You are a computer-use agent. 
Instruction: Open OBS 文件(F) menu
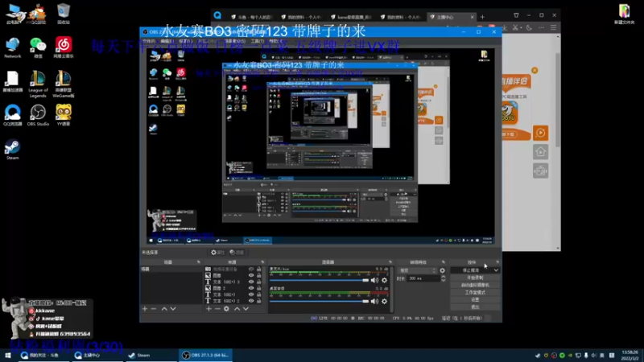(149, 41)
